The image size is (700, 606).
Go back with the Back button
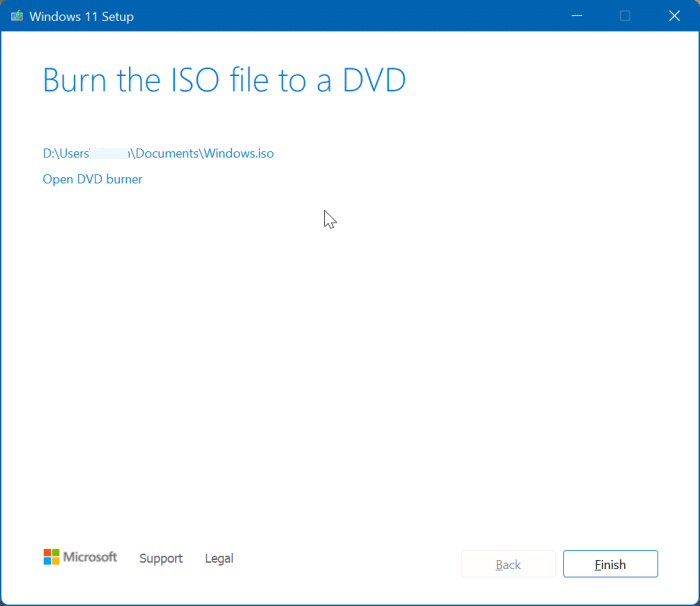508,564
